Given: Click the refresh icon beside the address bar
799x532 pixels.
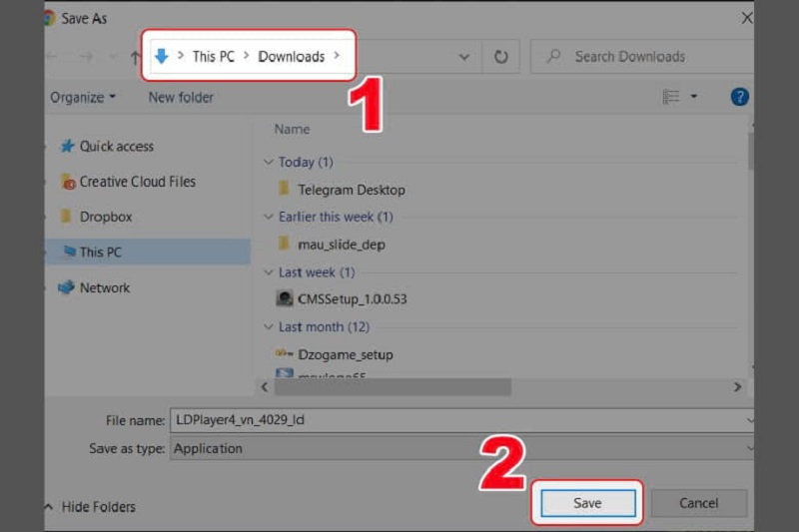Looking at the screenshot, I should [x=499, y=57].
